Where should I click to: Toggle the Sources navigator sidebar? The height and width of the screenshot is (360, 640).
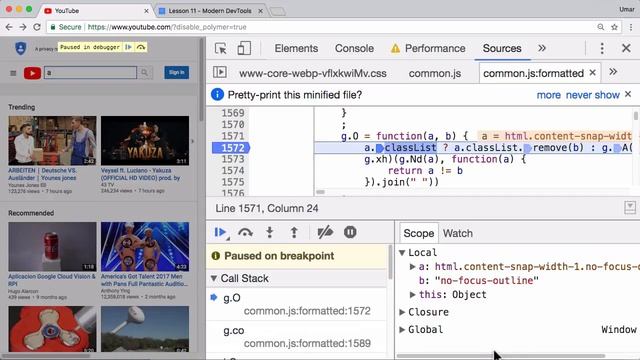[x=220, y=72]
